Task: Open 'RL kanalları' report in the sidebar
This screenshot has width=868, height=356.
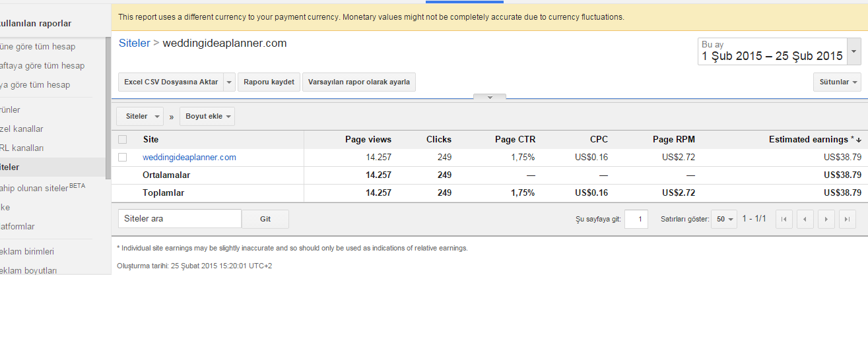Action: pyautogui.click(x=22, y=148)
